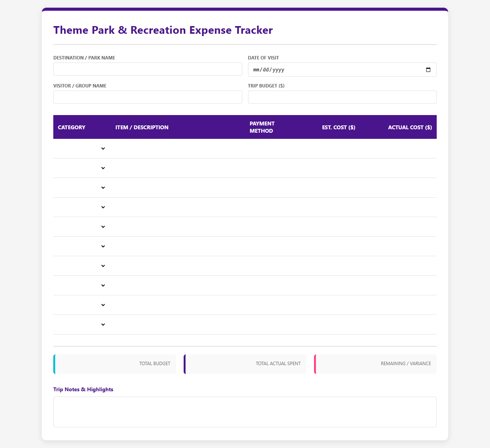Open the Category dropdown in the eighth expense row

pos(82,285)
